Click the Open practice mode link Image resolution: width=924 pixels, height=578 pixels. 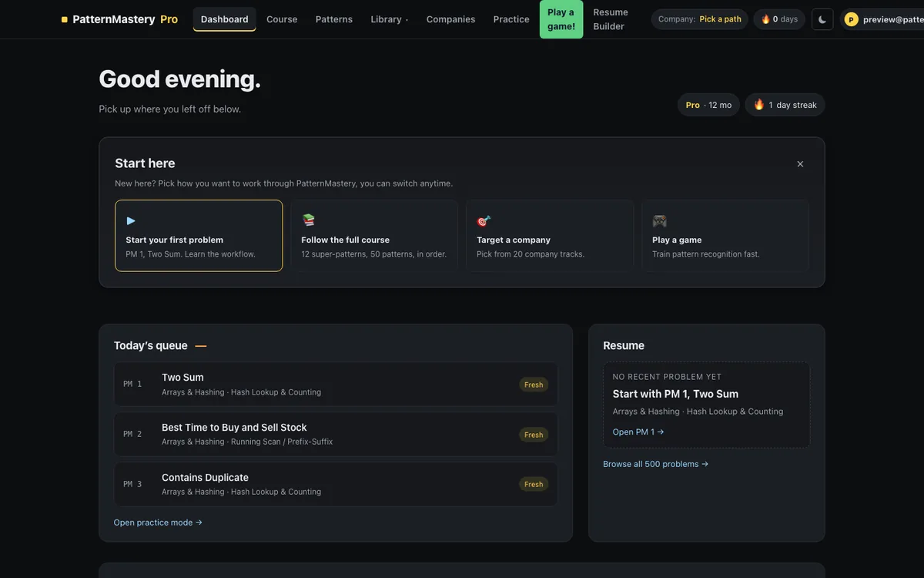click(158, 523)
